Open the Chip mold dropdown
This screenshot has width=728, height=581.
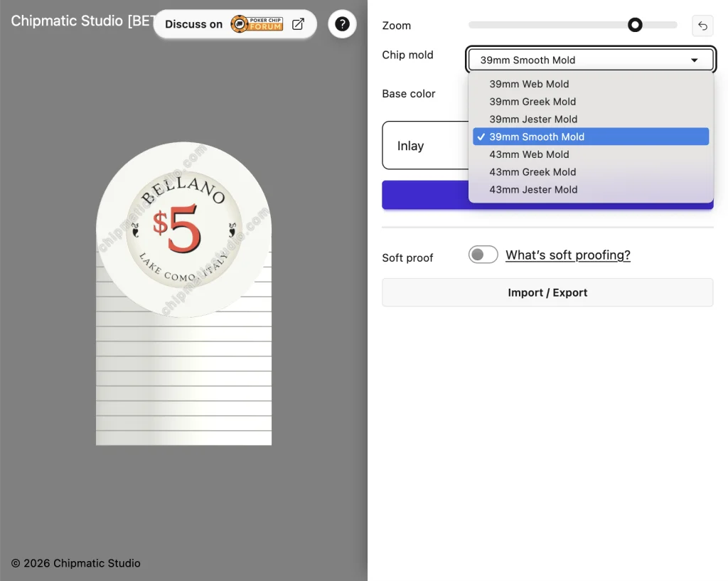(x=591, y=60)
